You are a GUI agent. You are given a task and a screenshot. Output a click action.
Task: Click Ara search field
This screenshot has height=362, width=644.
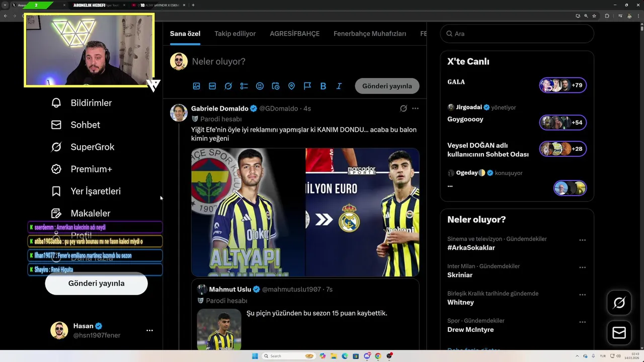click(517, 34)
